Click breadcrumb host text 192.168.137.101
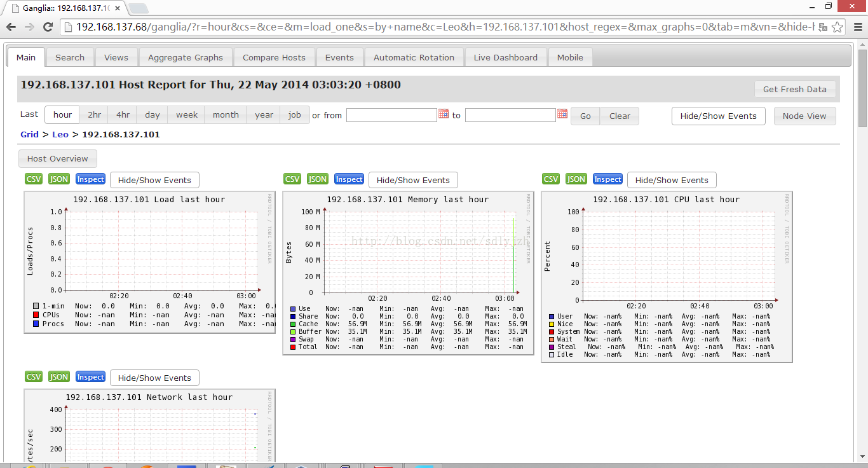Screen dimensions: 868x468 point(121,134)
